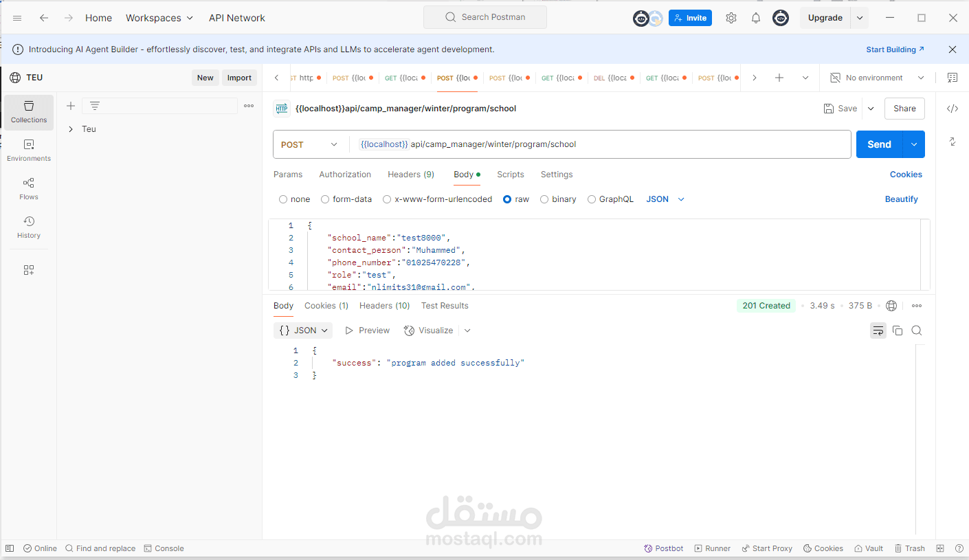
Task: Click Beautify
Action: click(x=901, y=199)
